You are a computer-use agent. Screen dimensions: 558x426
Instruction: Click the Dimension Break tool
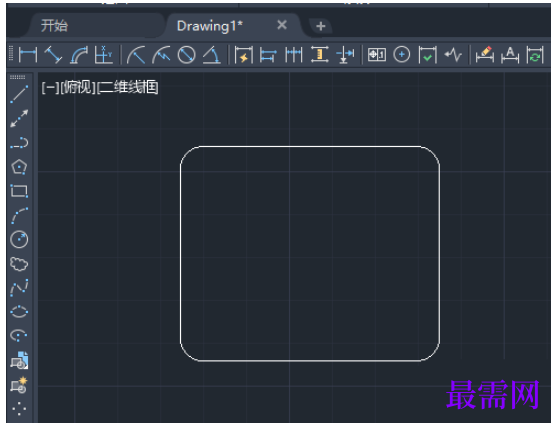[x=345, y=55]
